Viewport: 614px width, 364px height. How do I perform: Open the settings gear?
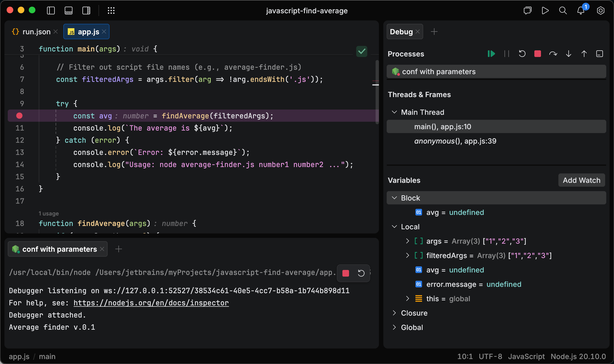pos(600,11)
